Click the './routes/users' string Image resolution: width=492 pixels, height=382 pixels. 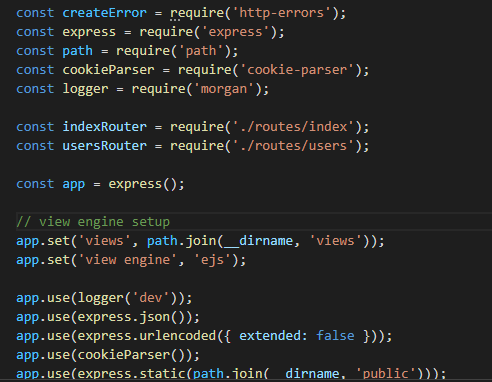pyautogui.click(x=293, y=146)
